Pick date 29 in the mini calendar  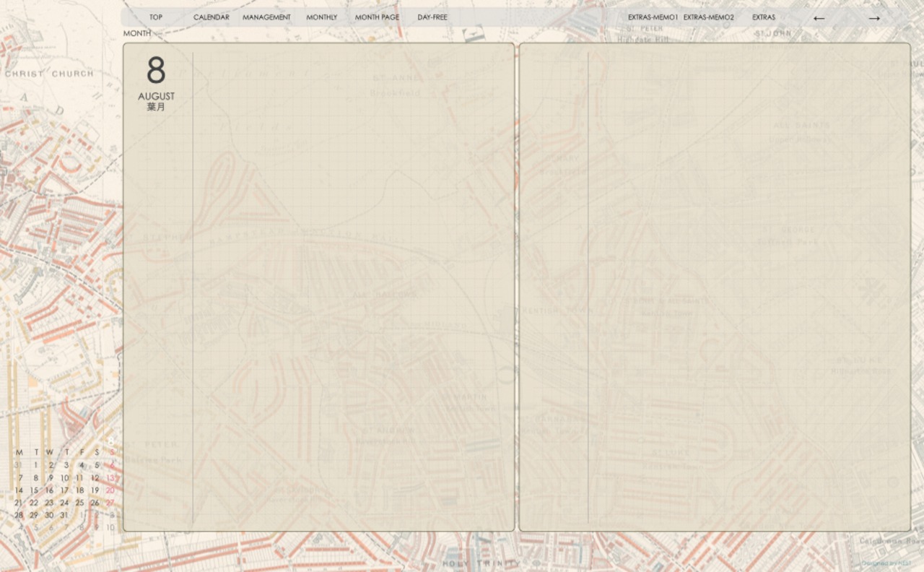[x=34, y=515]
